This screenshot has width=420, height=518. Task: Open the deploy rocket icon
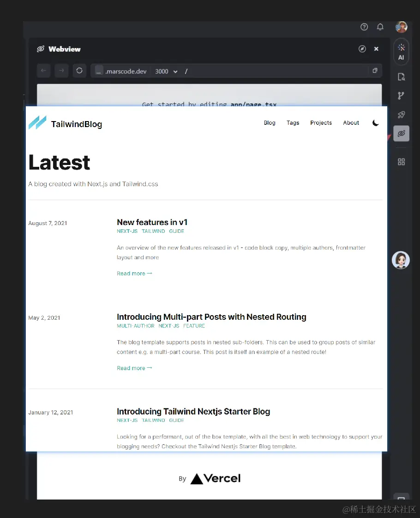[401, 115]
